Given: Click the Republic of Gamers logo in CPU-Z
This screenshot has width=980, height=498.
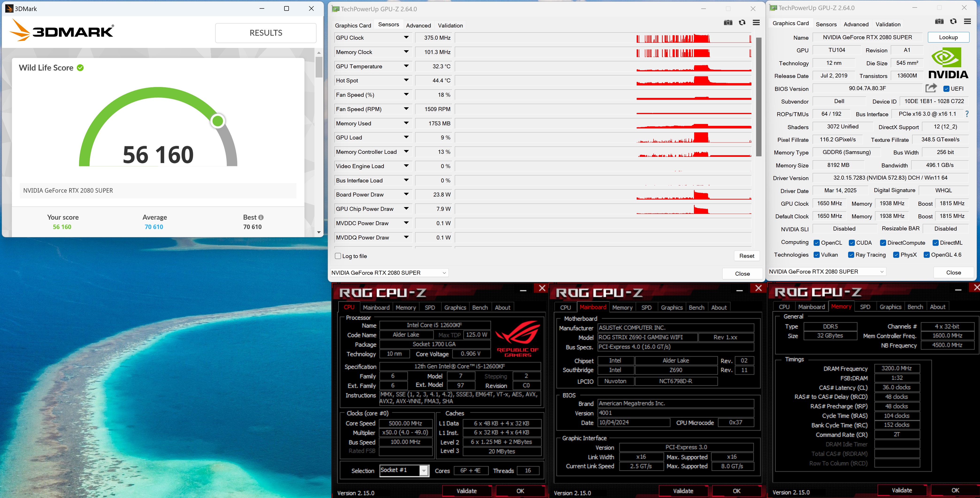Looking at the screenshot, I should 518,339.
